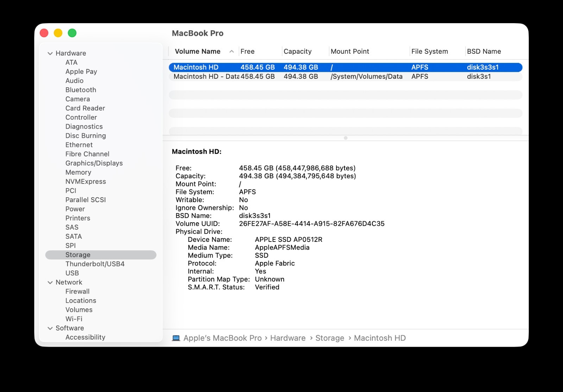Image resolution: width=563 pixels, height=392 pixels.
Task: Open Wi-Fi network details
Action: pyautogui.click(x=74, y=319)
